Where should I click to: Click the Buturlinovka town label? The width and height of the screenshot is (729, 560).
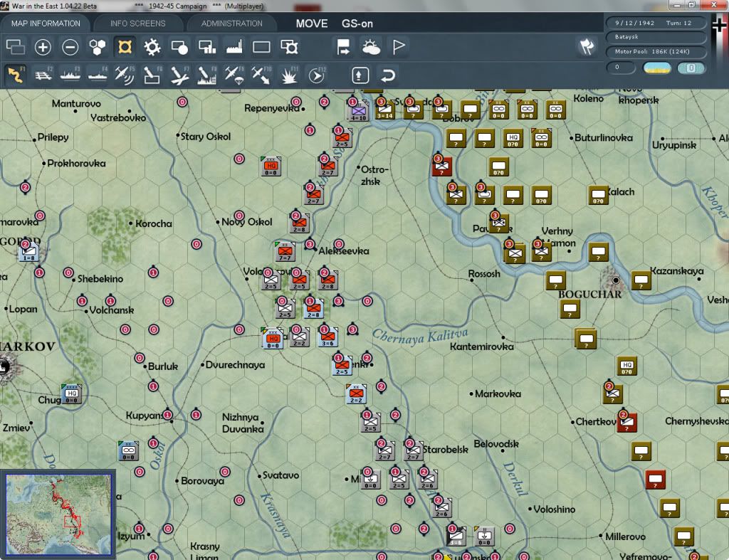tap(604, 137)
